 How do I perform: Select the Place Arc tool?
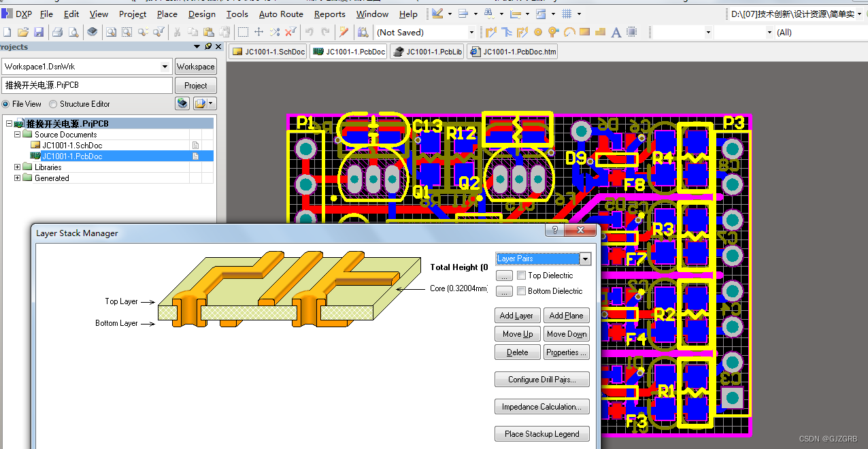(569, 31)
